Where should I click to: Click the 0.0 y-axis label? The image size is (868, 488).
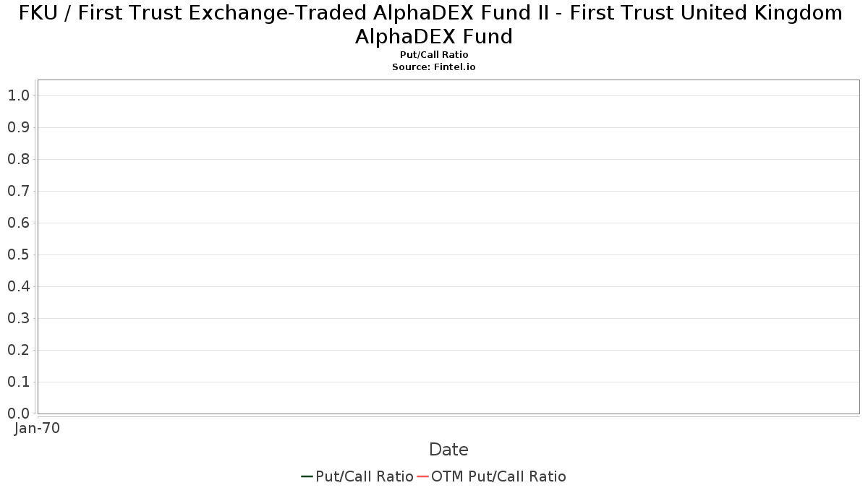[18, 414]
